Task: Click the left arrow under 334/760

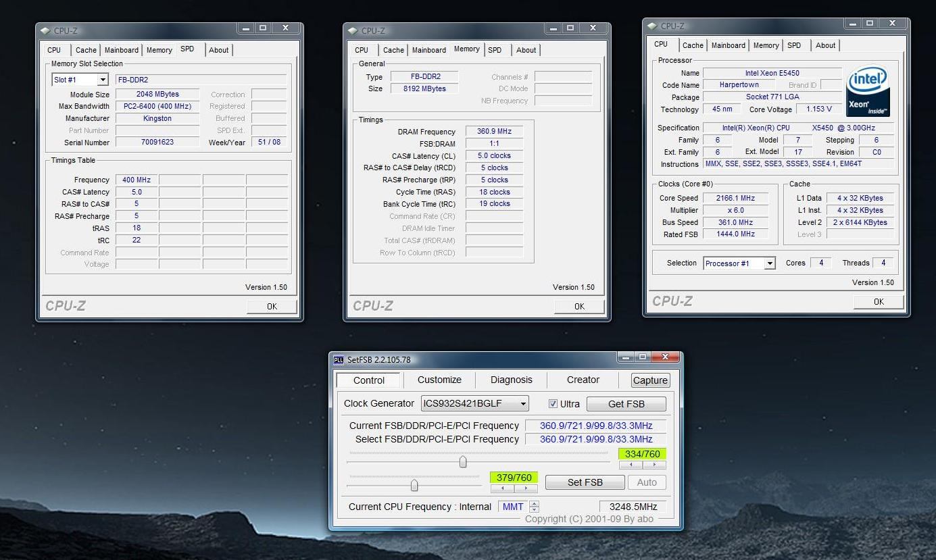Action: (x=631, y=465)
